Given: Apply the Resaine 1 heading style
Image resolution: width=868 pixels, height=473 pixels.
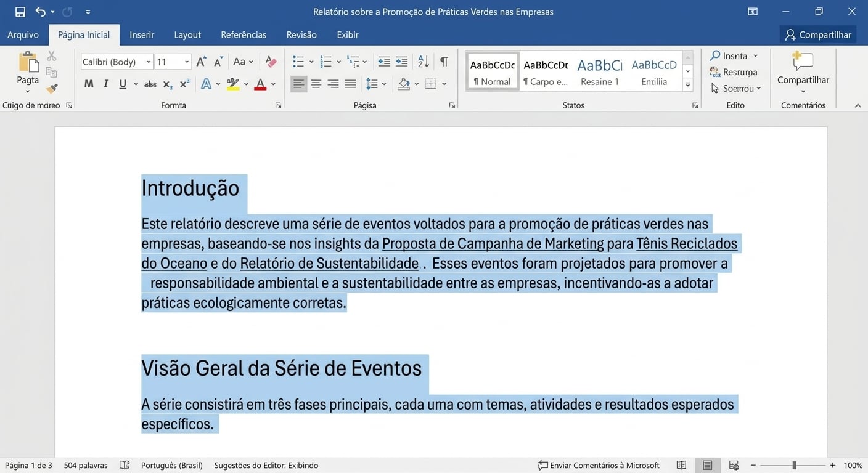Looking at the screenshot, I should coord(600,71).
